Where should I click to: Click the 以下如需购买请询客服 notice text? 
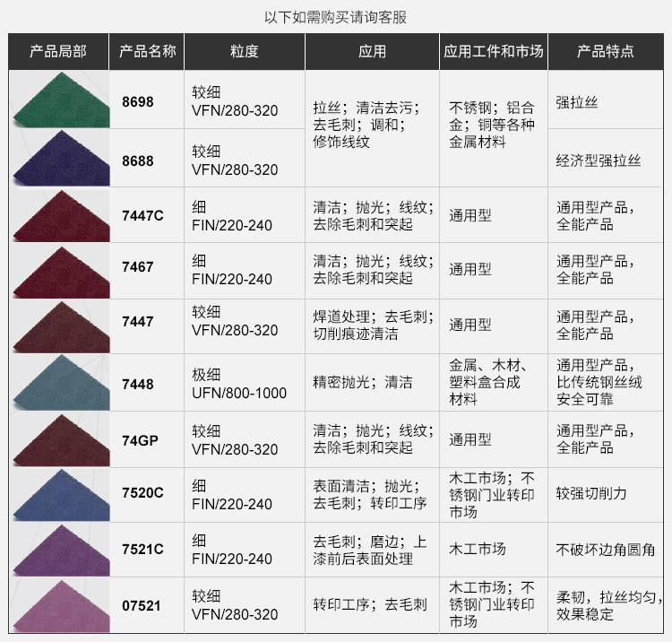click(336, 17)
